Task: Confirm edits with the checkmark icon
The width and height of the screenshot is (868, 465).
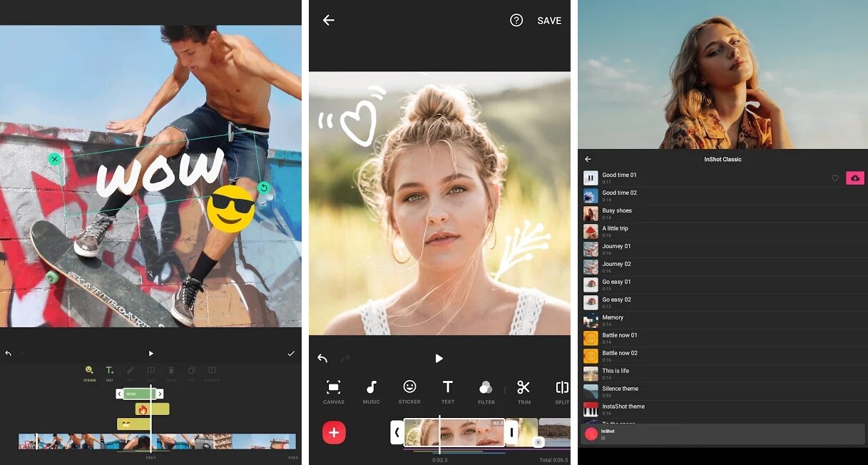Action: pos(291,353)
